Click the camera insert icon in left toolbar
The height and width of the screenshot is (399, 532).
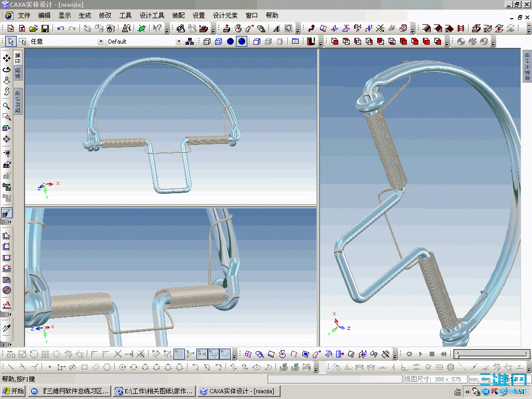click(6, 165)
